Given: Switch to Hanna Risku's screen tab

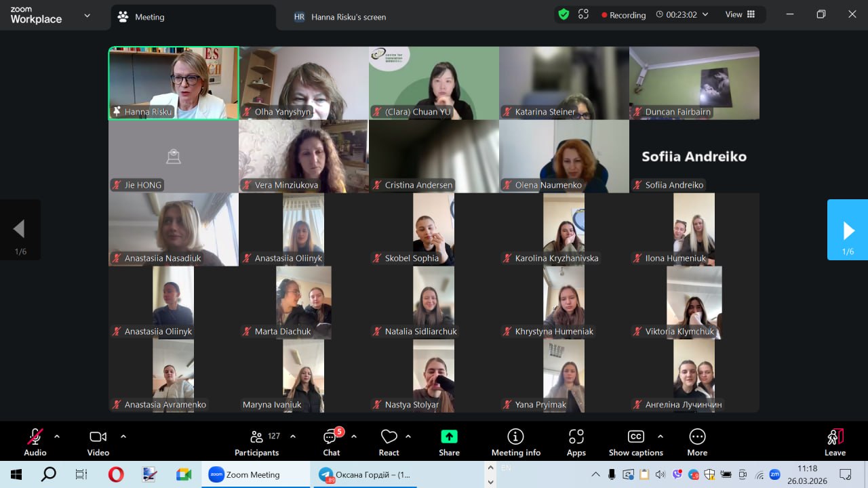Looking at the screenshot, I should click(340, 17).
